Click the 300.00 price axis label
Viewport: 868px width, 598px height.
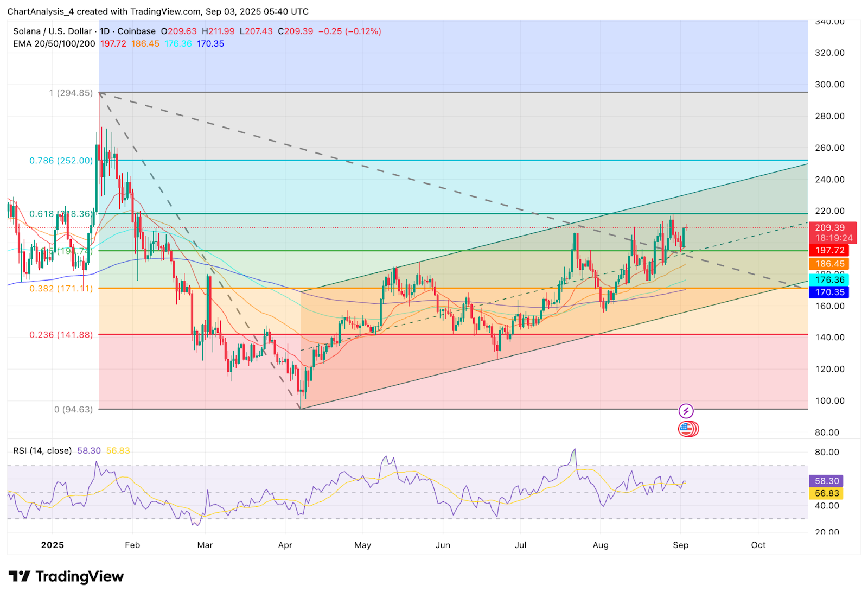point(829,85)
